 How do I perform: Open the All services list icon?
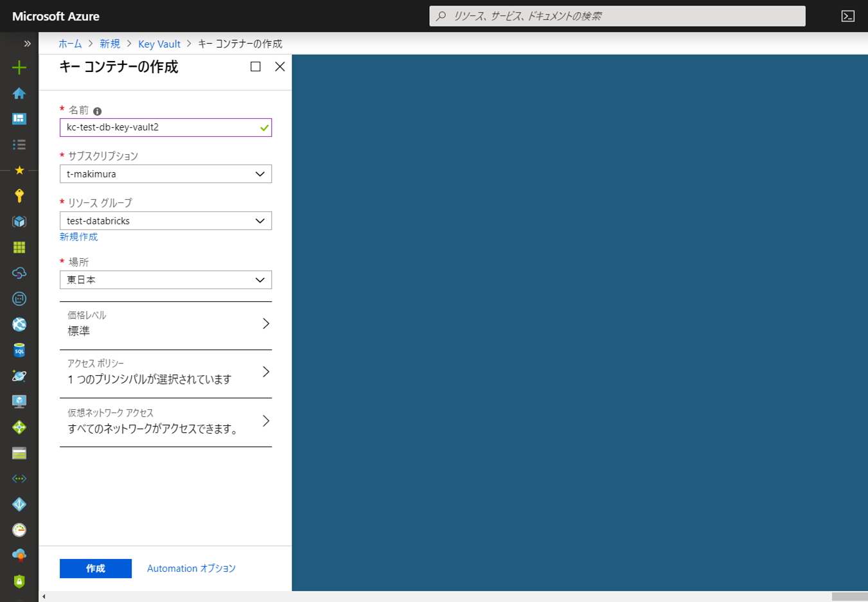(19, 145)
